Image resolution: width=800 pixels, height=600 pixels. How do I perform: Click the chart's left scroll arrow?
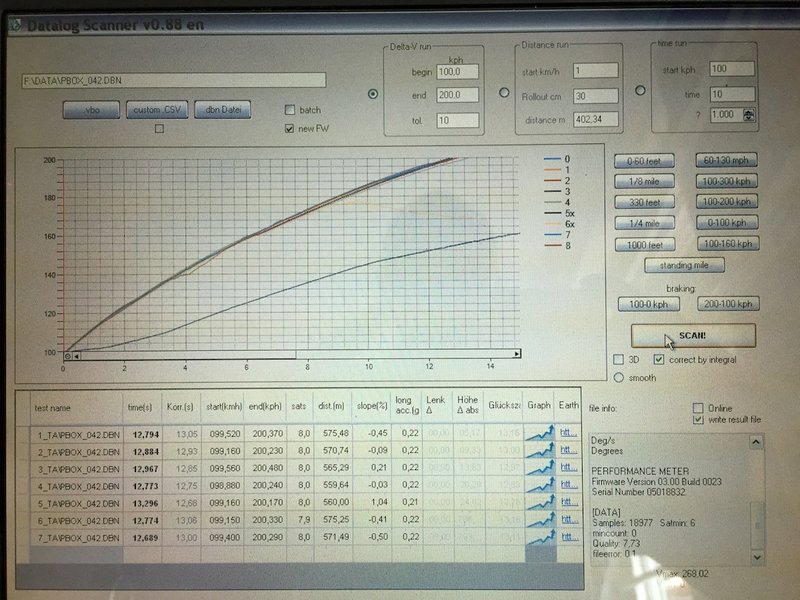[x=77, y=355]
